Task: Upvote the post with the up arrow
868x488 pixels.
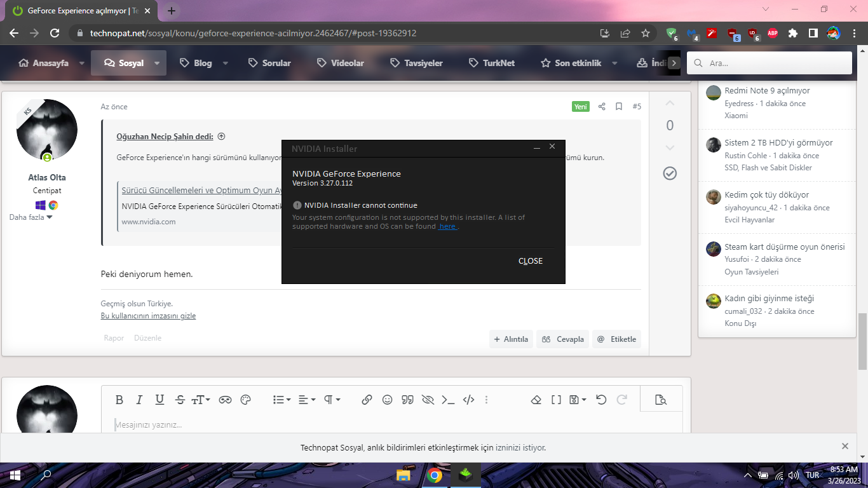Action: 670,103
